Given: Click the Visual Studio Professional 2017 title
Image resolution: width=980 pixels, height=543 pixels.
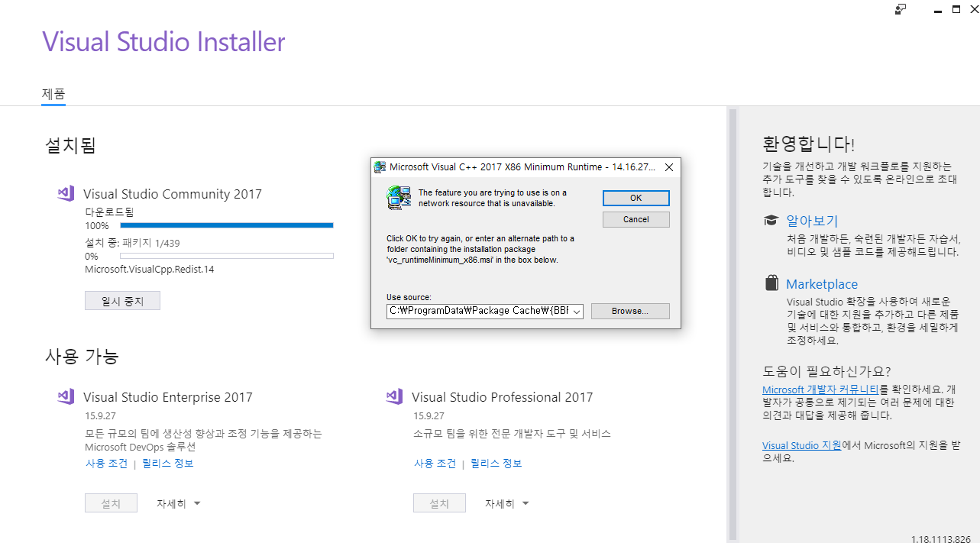Looking at the screenshot, I should [x=502, y=397].
